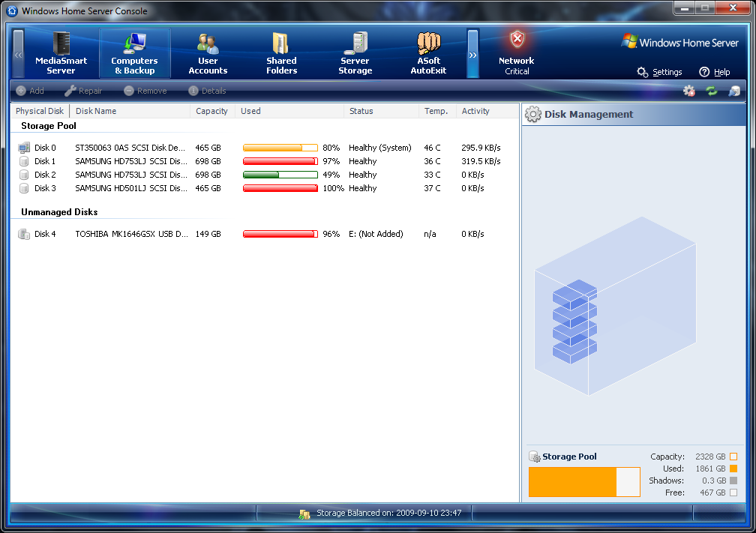Click the Network Critical shield icon
The width and height of the screenshot is (756, 533).
[517, 39]
